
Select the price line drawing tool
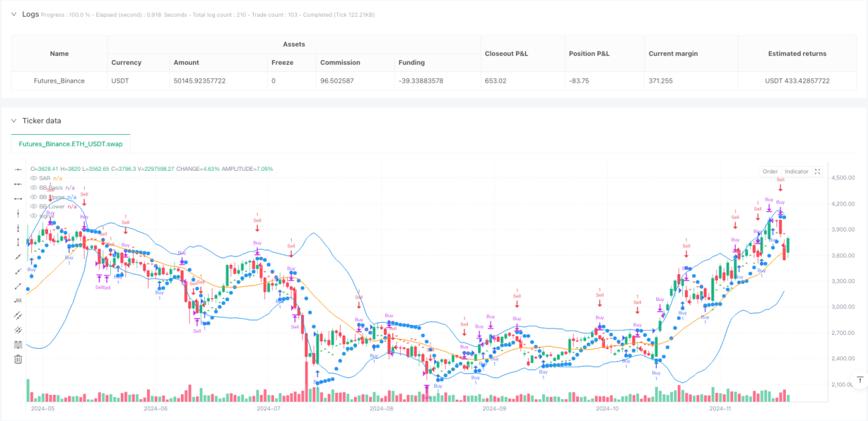tap(18, 300)
